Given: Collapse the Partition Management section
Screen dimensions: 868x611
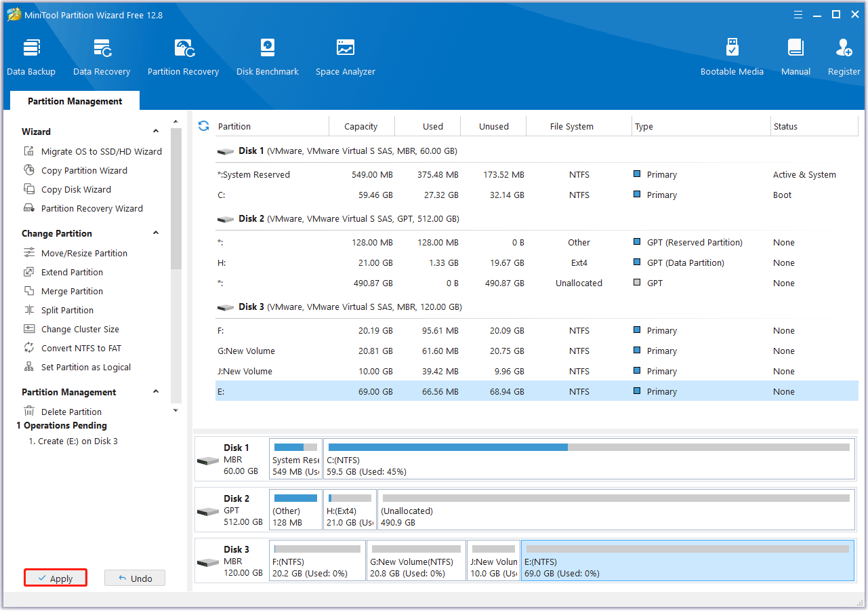Looking at the screenshot, I should [x=156, y=392].
